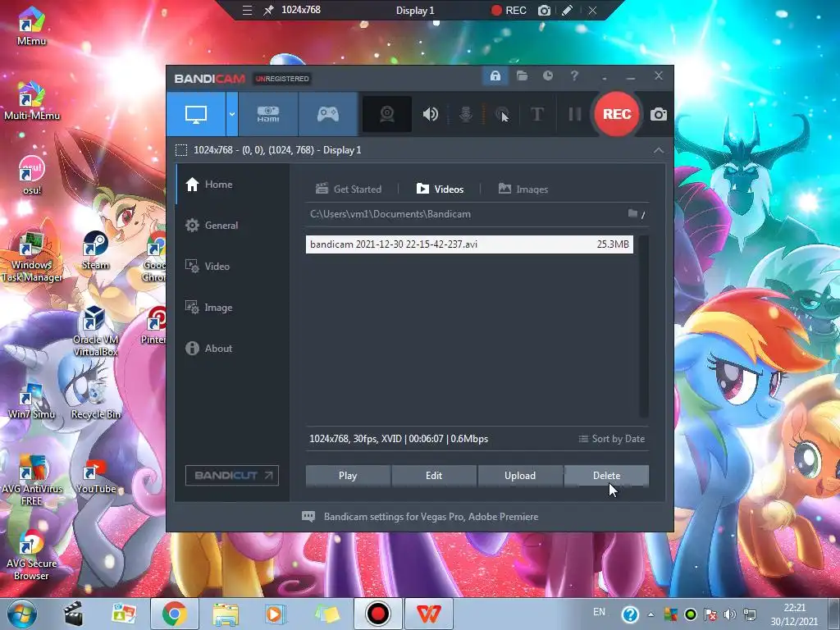Switch to the Images tab
The height and width of the screenshot is (630, 840).
pyautogui.click(x=523, y=189)
